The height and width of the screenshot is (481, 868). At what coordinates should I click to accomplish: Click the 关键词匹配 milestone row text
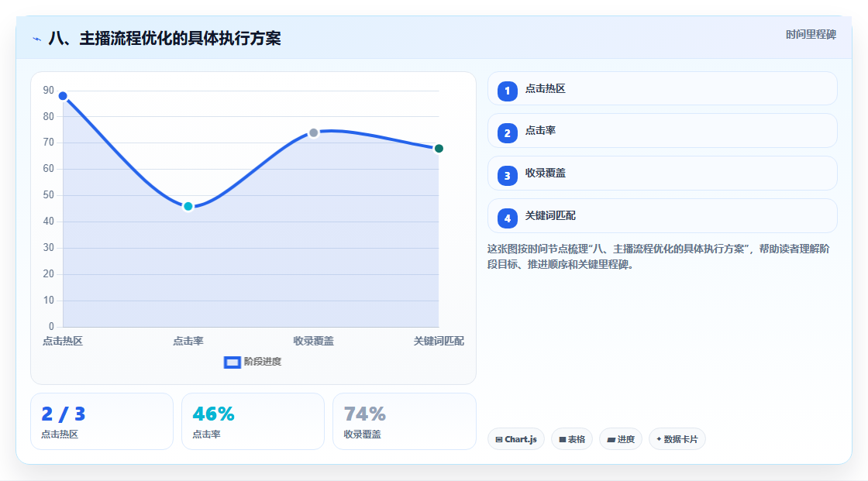click(550, 216)
